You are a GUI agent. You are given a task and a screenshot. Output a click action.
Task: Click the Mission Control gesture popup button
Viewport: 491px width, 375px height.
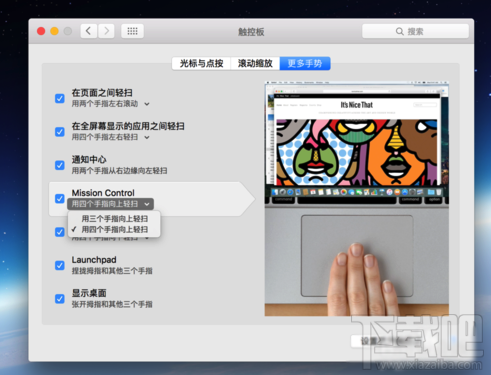[110, 204]
